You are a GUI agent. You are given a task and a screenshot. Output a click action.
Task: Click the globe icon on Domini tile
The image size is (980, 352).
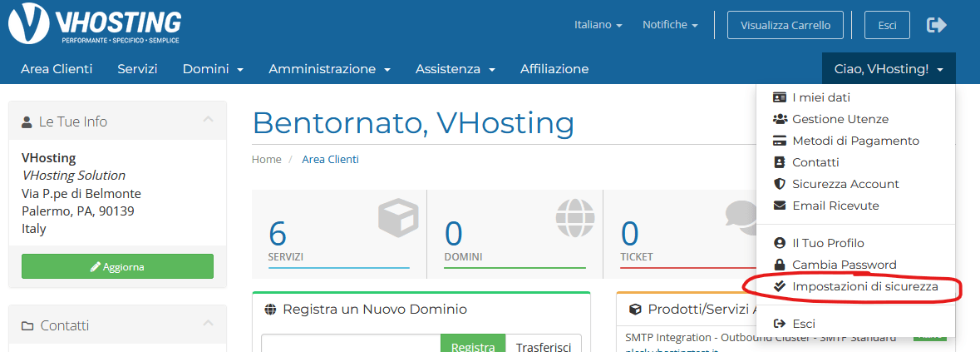point(575,217)
